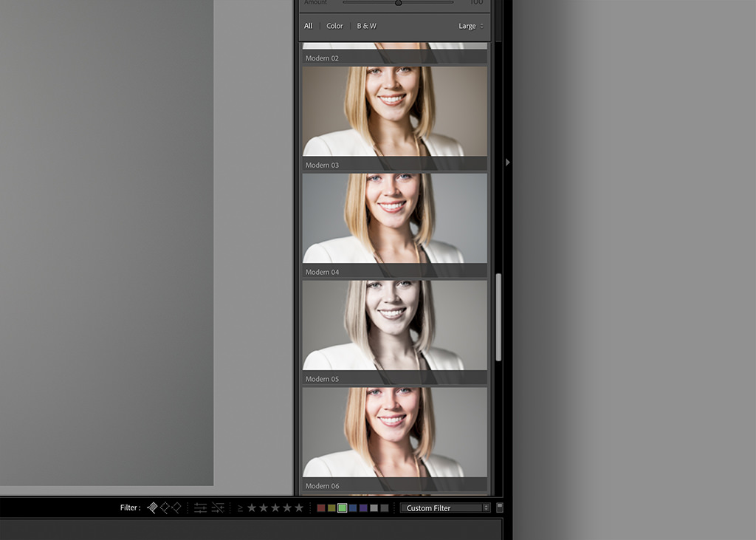This screenshot has height=540, width=756.
Task: Set rating filter to four stars
Action: coord(287,507)
